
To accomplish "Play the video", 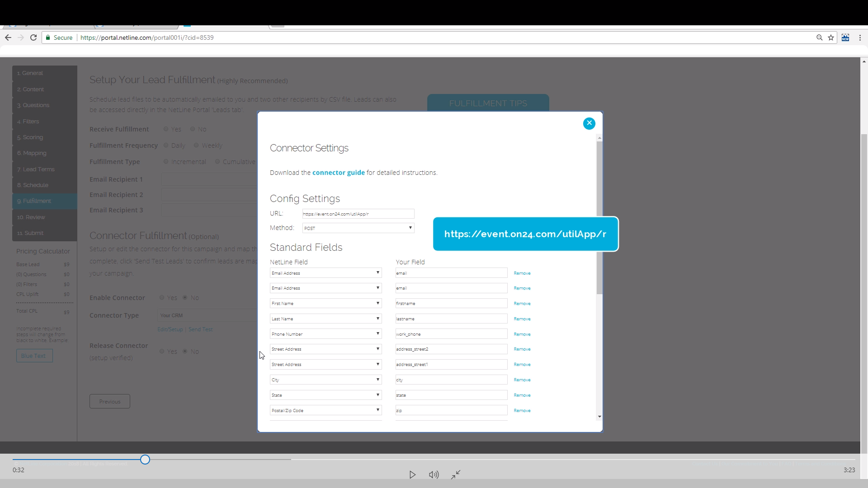I will click(412, 474).
